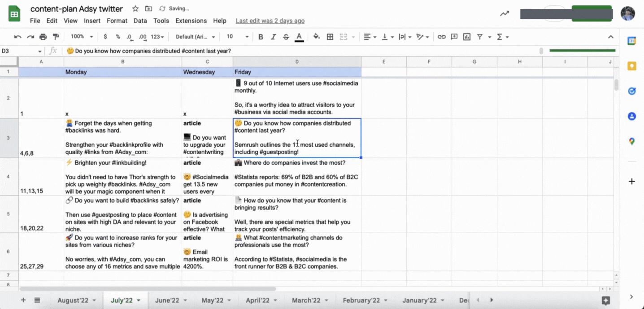644x309 pixels.
Task: Add a new sheet with plus button
Action: coord(23,300)
